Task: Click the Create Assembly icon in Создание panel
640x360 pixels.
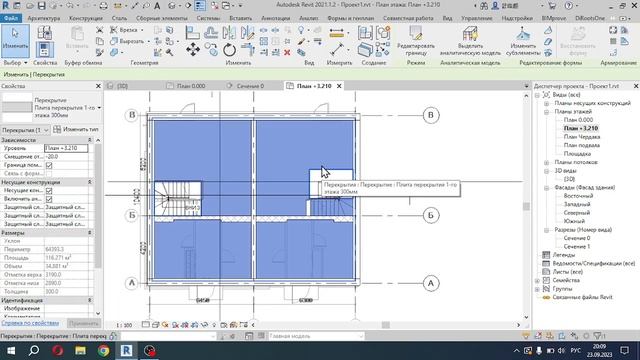Action: (x=365, y=33)
